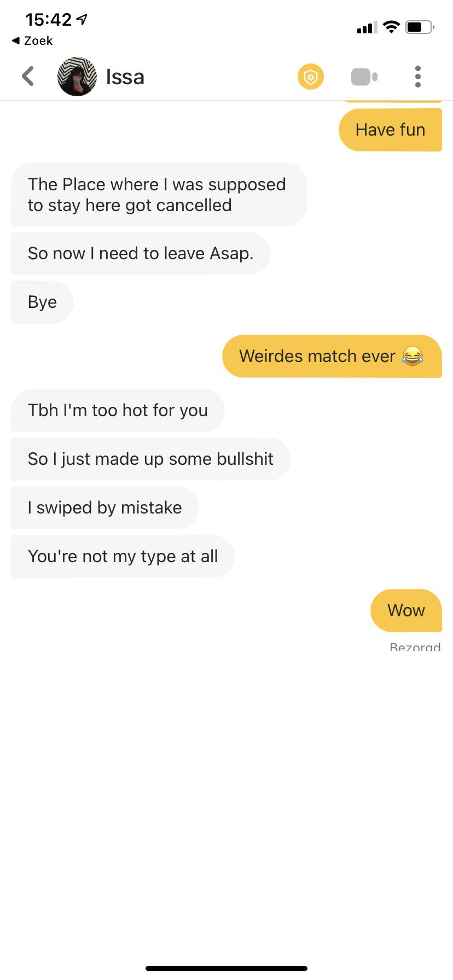Screen dimensions: 453x980
Task: Tap the home indicator bar at bottom
Action: click(226, 969)
